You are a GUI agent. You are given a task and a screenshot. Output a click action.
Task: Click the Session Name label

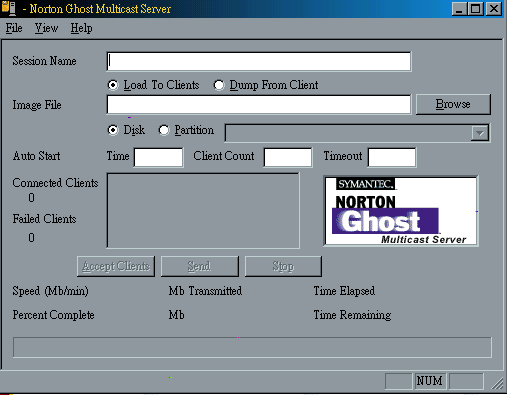coord(44,61)
